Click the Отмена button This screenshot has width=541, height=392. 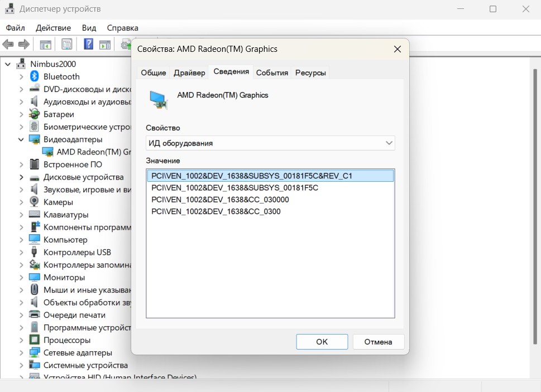pos(378,342)
